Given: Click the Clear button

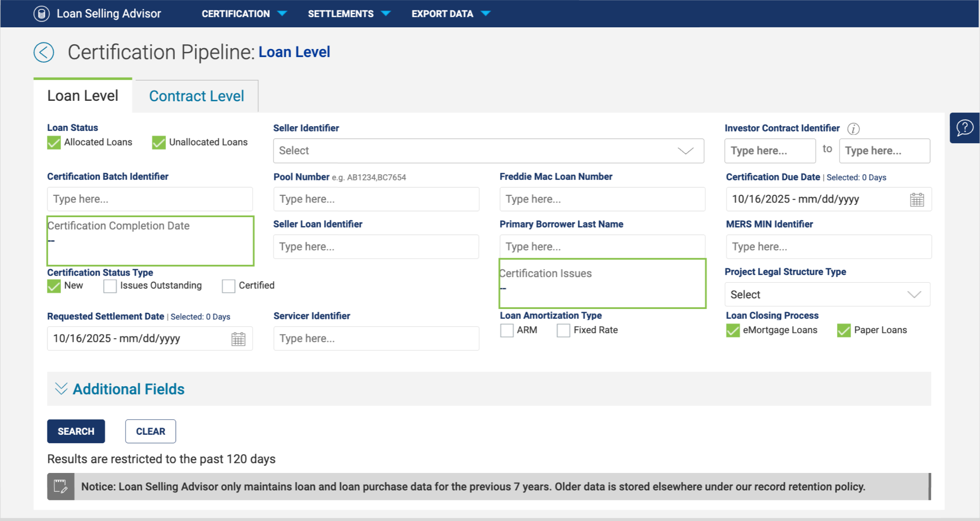Looking at the screenshot, I should pos(150,431).
